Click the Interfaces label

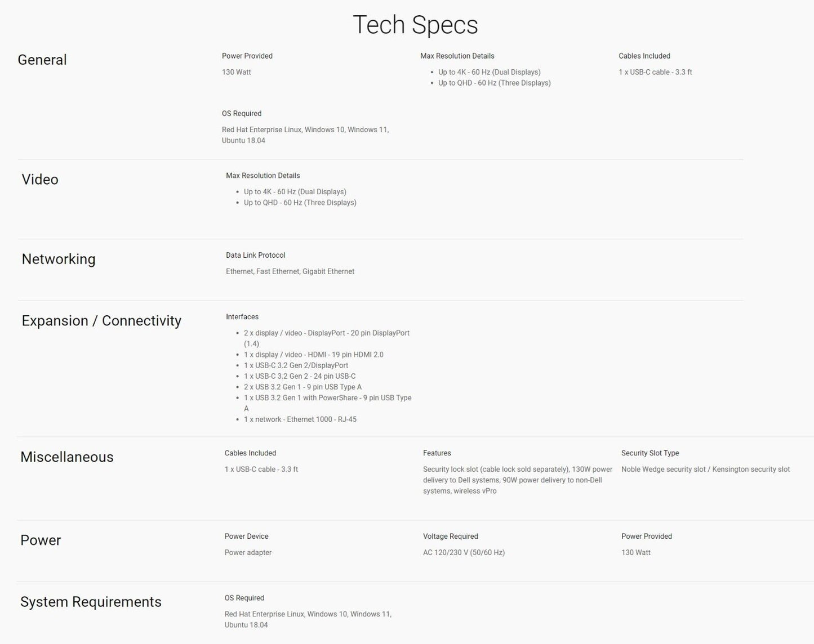[242, 317]
